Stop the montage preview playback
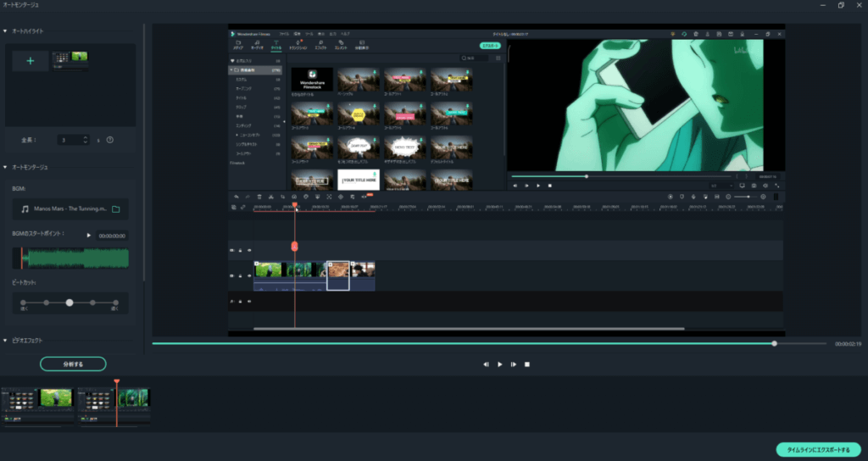Viewport: 868px width, 461px height. click(527, 364)
